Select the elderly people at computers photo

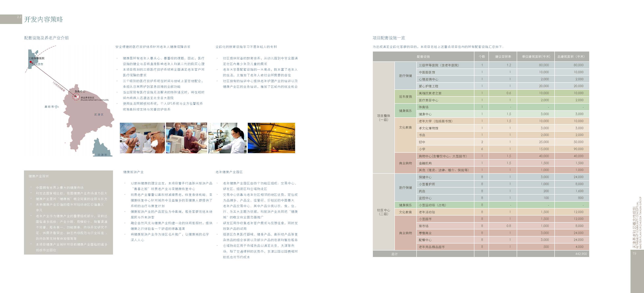(187, 138)
